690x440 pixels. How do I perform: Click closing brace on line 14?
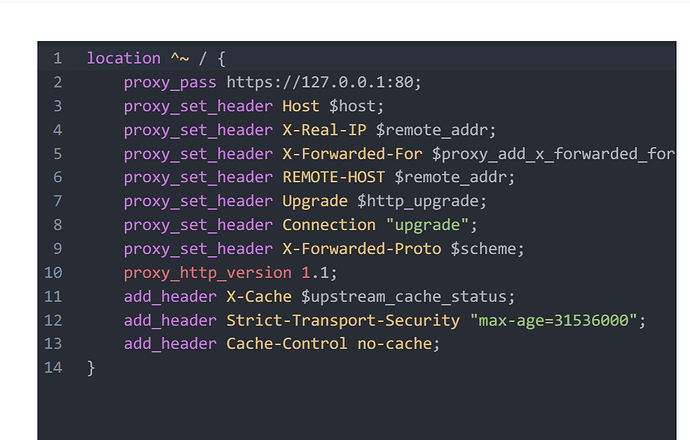[91, 368]
